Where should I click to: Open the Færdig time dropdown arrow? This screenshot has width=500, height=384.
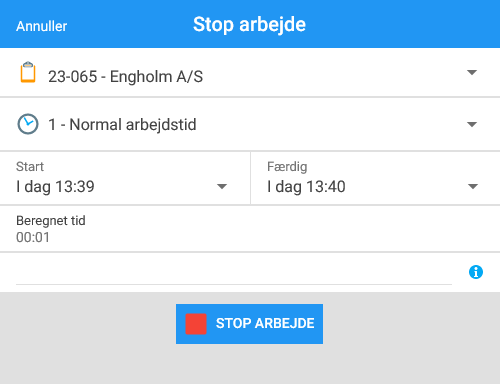473,186
